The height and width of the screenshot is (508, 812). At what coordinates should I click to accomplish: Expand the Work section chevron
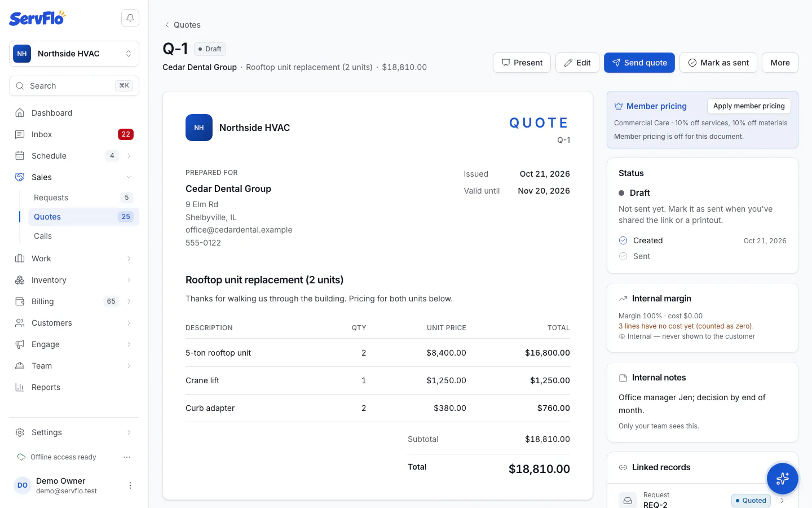[x=129, y=259]
